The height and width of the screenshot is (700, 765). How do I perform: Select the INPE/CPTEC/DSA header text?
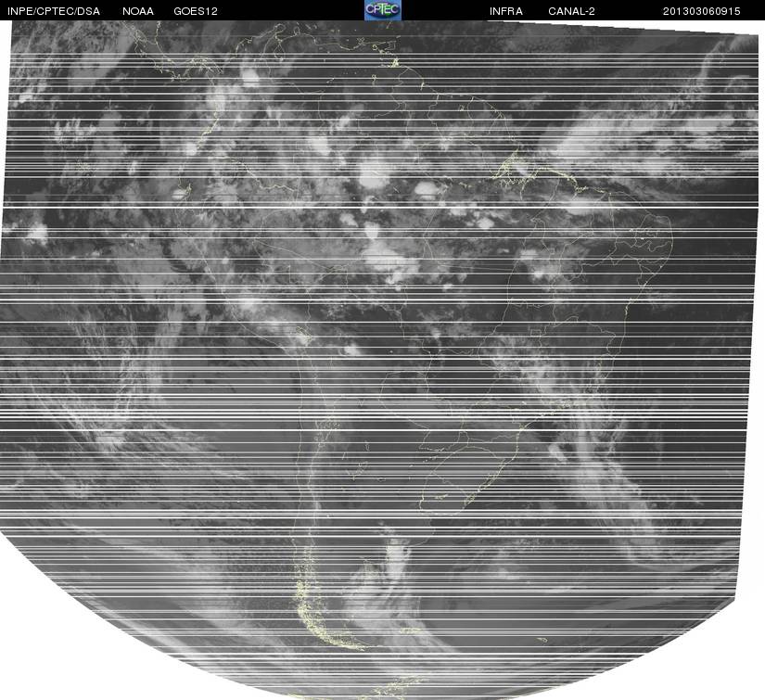coord(54,11)
